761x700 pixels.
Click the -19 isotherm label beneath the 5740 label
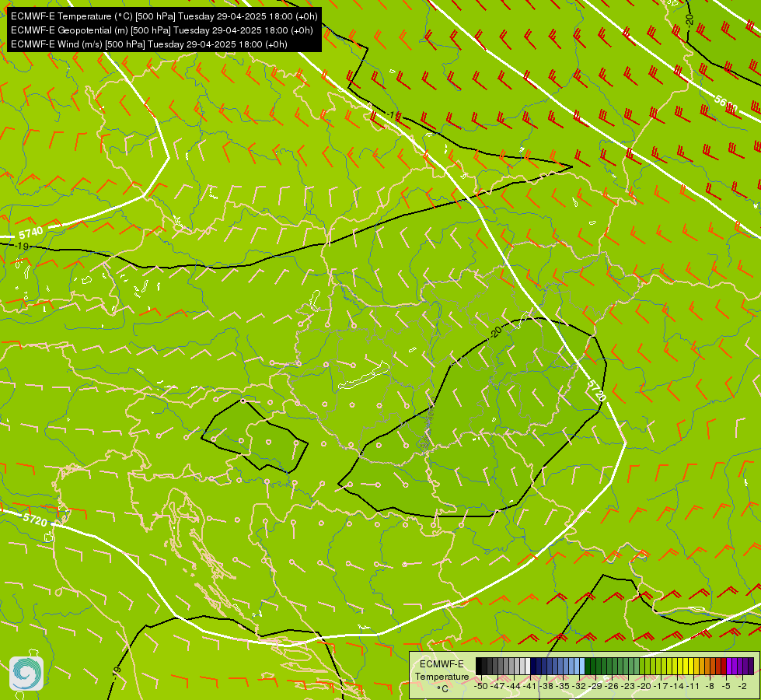(x=21, y=247)
